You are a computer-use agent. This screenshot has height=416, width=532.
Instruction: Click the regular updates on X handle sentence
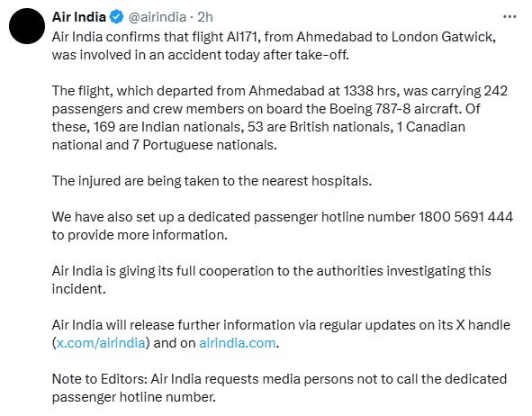[x=281, y=333]
